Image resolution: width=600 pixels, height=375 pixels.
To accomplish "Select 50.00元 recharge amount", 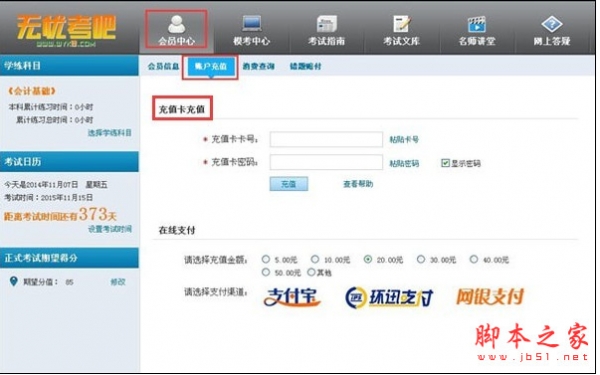I will click(266, 272).
